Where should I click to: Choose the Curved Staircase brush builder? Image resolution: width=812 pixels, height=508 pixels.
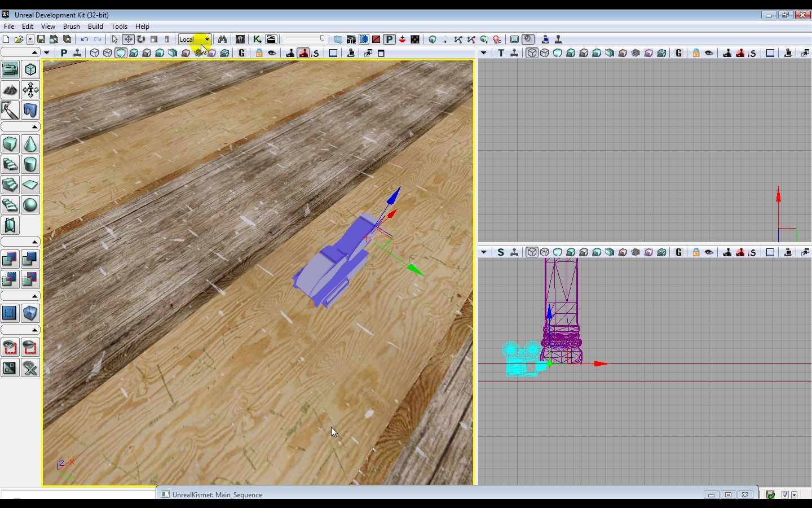coord(10,164)
